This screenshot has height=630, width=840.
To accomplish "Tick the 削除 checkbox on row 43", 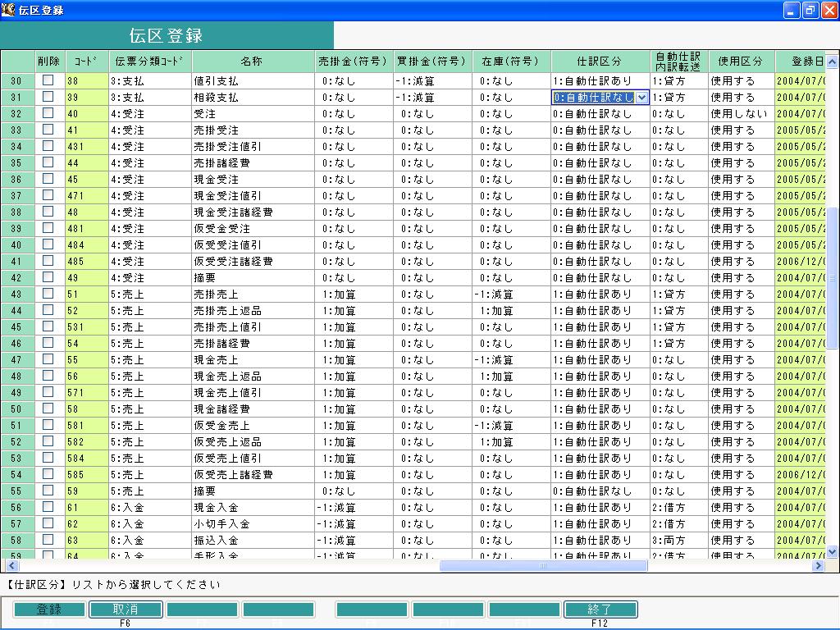I will (x=48, y=294).
